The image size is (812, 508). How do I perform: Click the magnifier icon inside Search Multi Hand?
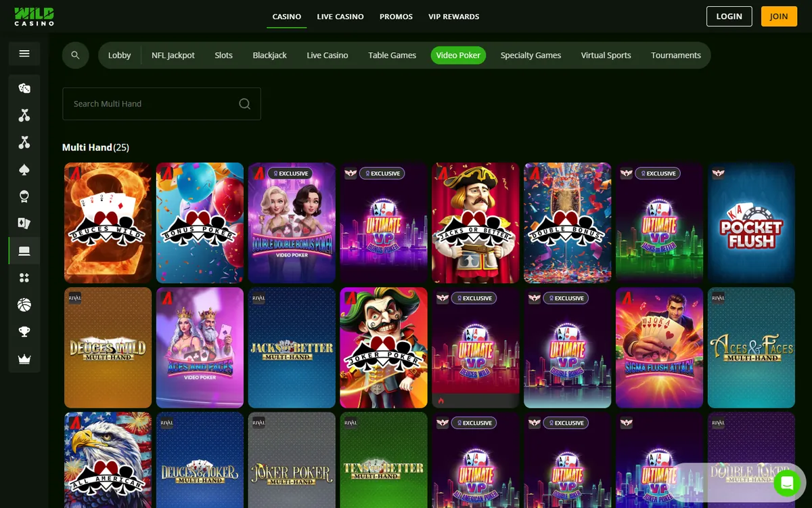click(245, 104)
